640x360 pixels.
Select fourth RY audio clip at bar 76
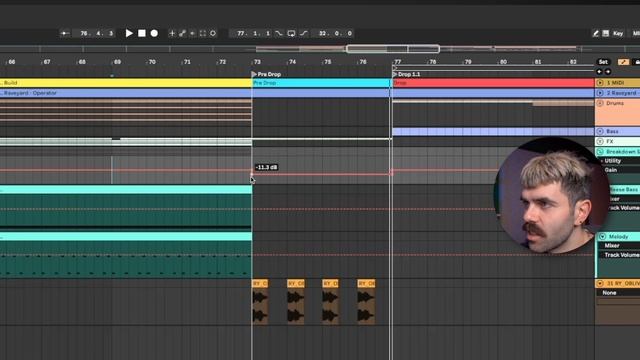(x=366, y=302)
